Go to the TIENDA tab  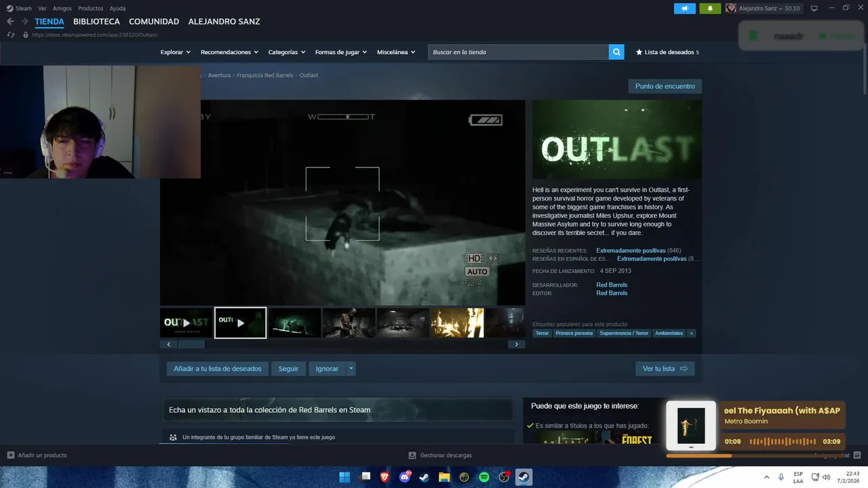[50, 22]
